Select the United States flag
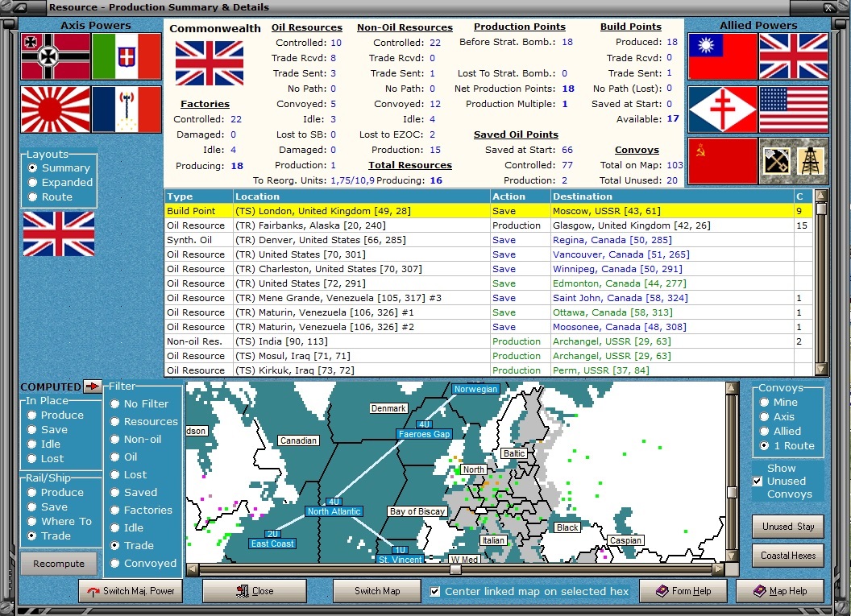Image resolution: width=851 pixels, height=616 pixels. pos(794,109)
